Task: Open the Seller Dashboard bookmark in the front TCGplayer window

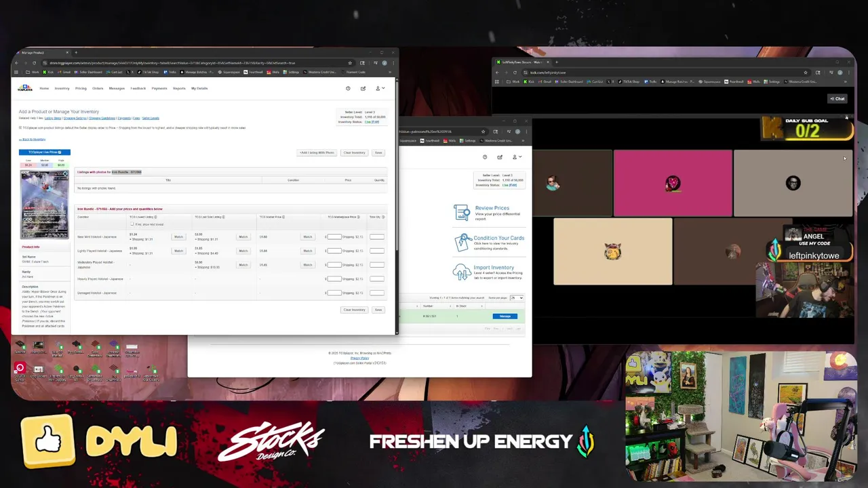Action: [x=88, y=72]
